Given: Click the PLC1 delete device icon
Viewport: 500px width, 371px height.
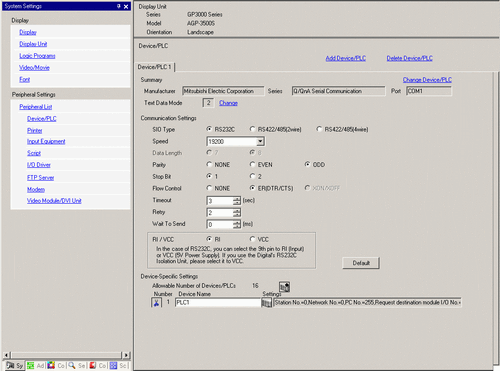Looking at the screenshot, I should point(156,303).
